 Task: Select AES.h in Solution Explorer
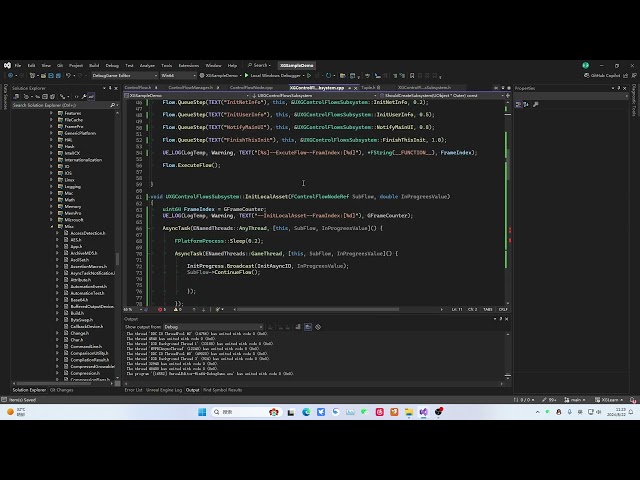click(76, 240)
